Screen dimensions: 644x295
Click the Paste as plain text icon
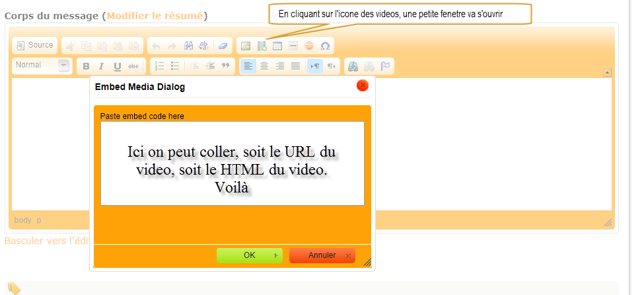pyautogui.click(x=118, y=46)
